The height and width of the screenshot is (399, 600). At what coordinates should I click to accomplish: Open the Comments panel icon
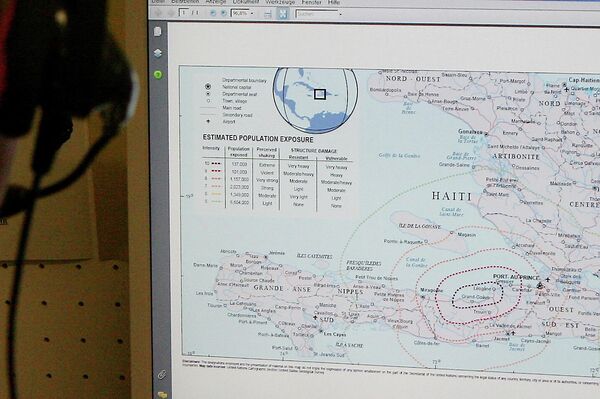[x=162, y=394]
